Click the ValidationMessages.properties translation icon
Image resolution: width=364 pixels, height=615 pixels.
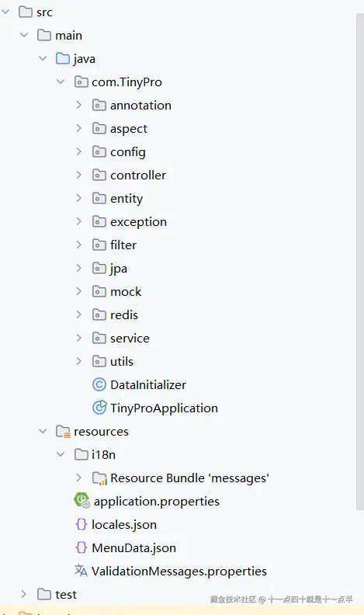pos(81,571)
